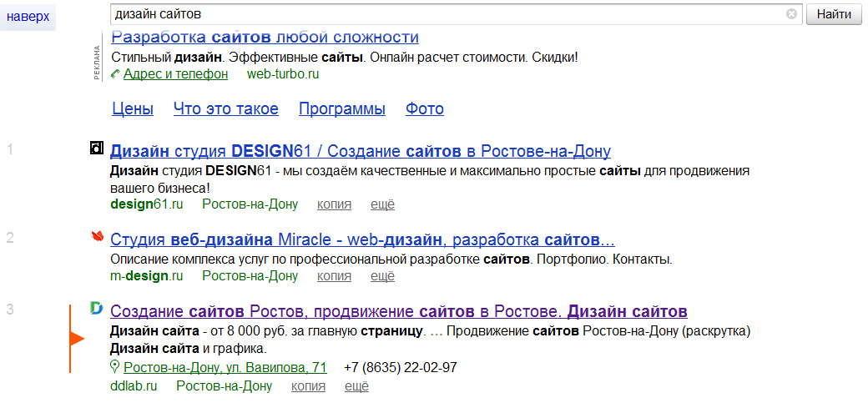Click Ростов-на-Дону under the ddlab.ru result

pyautogui.click(x=225, y=386)
